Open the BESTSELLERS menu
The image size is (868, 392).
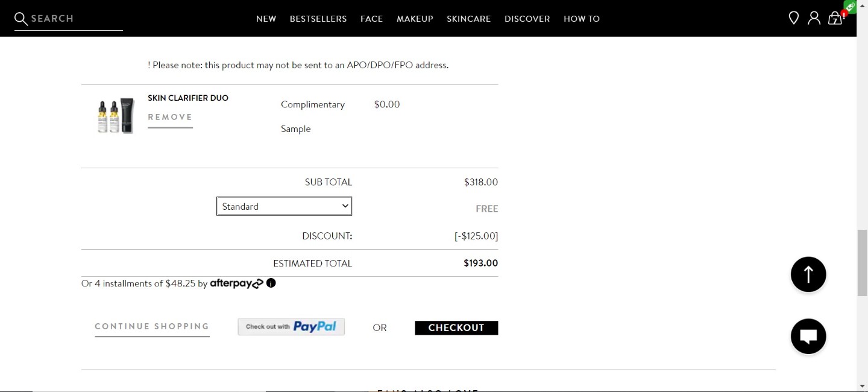[x=318, y=19]
